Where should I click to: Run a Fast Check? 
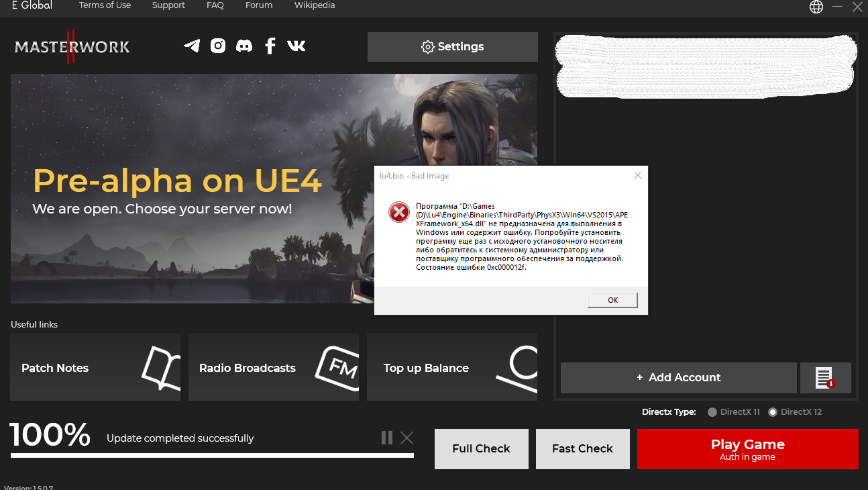tap(583, 449)
